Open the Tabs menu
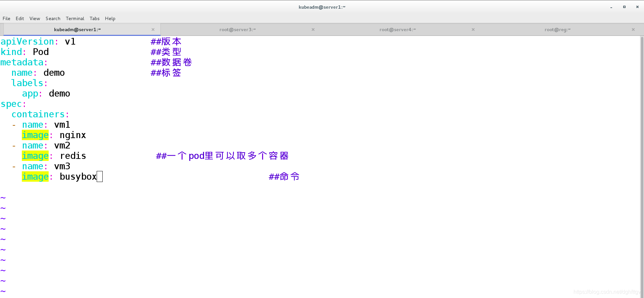644x298 pixels. [x=95, y=18]
